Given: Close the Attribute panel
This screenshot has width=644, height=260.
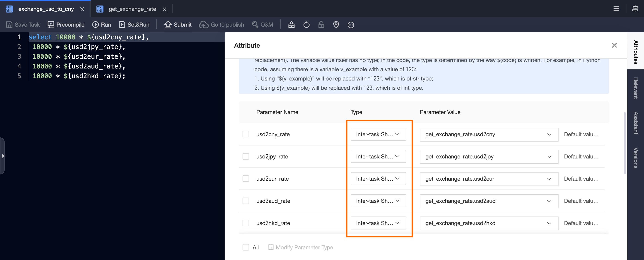Looking at the screenshot, I should coord(614,45).
